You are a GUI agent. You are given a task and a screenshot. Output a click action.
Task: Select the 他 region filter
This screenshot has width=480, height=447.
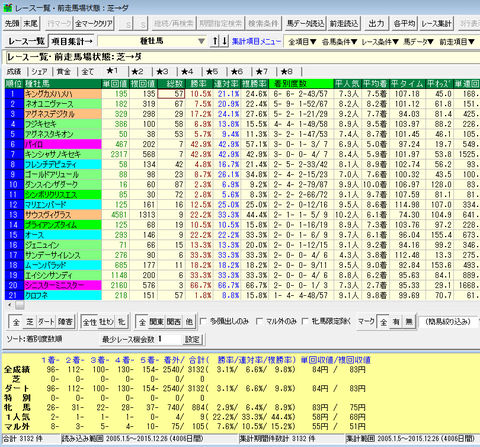[x=189, y=322]
